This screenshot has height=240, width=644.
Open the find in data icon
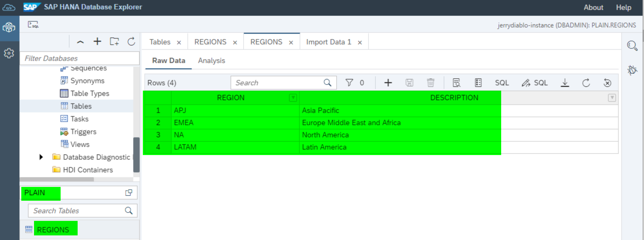pyautogui.click(x=457, y=82)
